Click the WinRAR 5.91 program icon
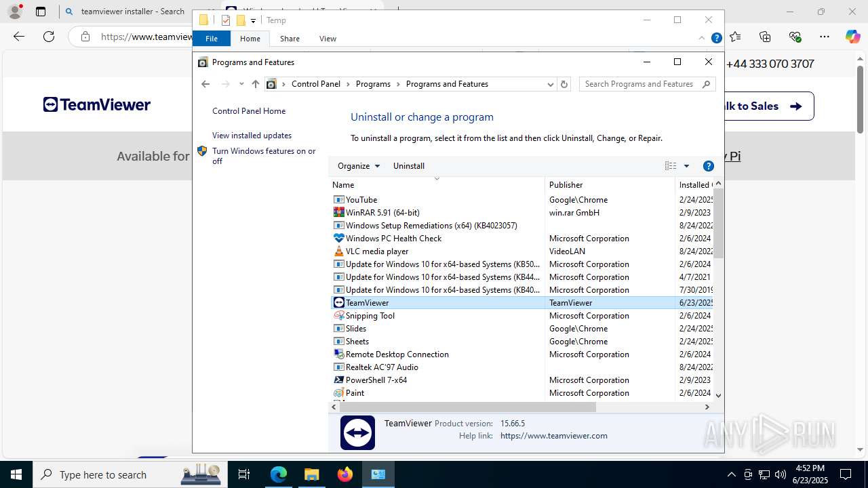Image resolution: width=868 pixels, height=488 pixels. [338, 213]
